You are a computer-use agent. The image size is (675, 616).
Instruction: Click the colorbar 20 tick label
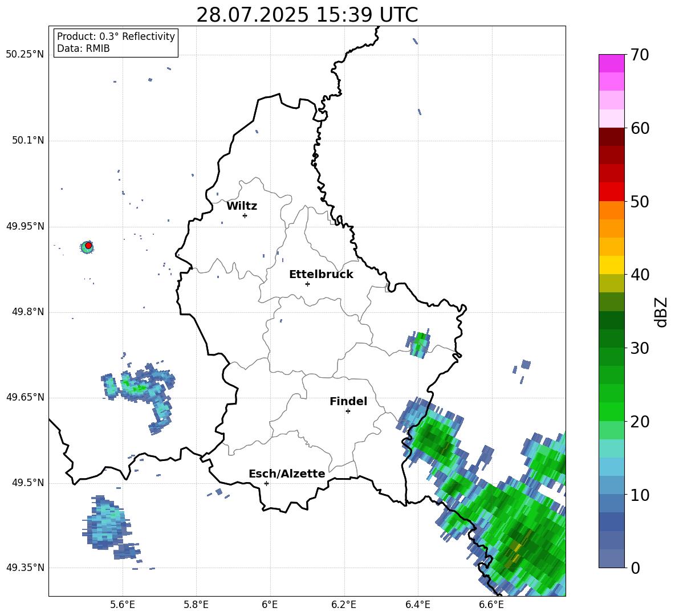[x=640, y=421]
